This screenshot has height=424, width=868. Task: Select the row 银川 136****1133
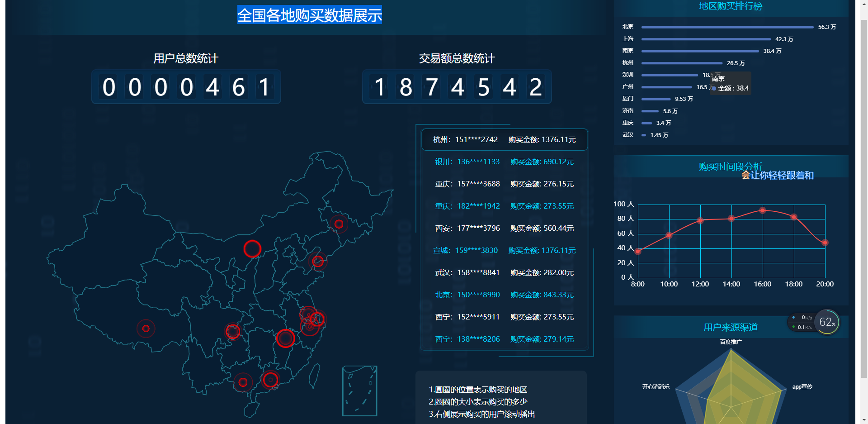tap(505, 162)
